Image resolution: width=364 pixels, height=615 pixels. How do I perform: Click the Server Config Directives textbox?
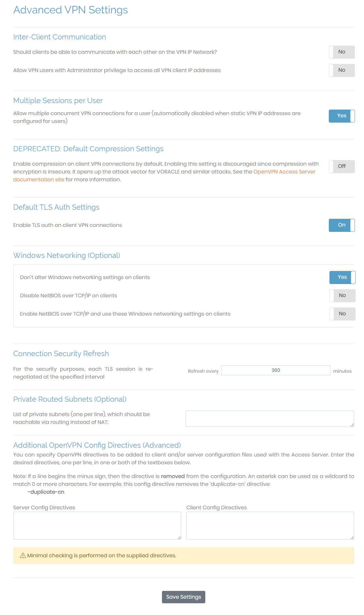(x=97, y=526)
